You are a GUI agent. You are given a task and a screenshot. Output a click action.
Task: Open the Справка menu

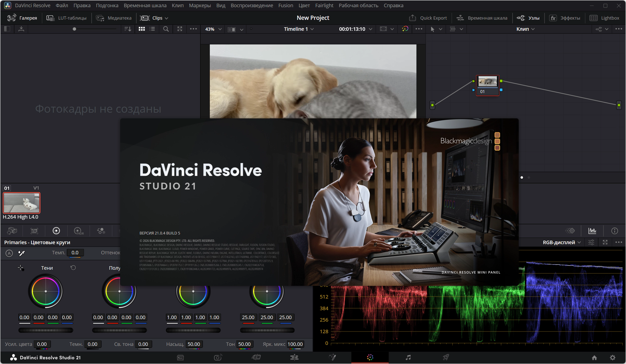click(x=394, y=5)
